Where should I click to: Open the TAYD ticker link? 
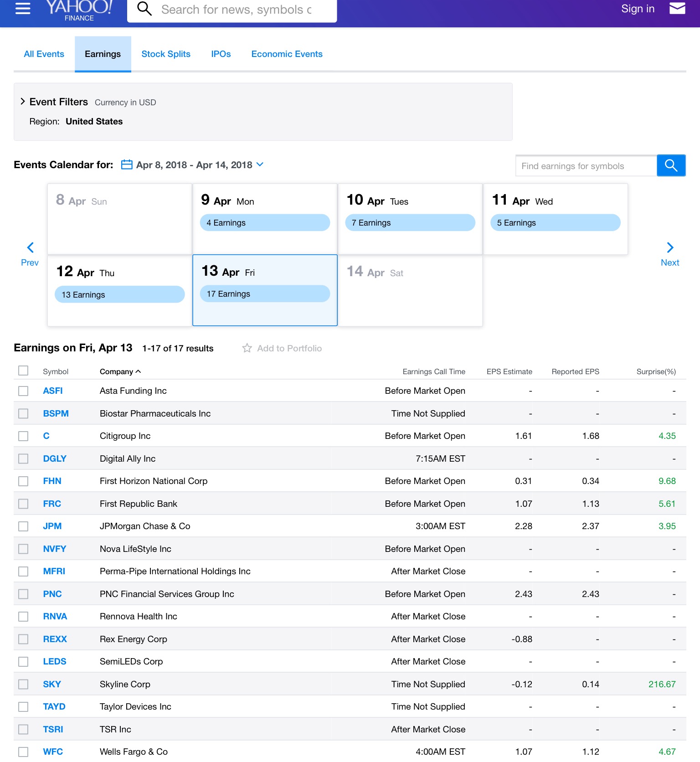tap(54, 706)
